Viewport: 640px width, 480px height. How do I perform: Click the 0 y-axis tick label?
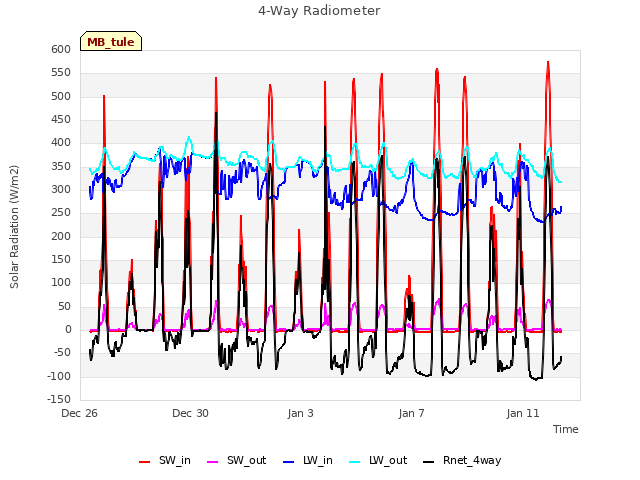[x=68, y=330]
